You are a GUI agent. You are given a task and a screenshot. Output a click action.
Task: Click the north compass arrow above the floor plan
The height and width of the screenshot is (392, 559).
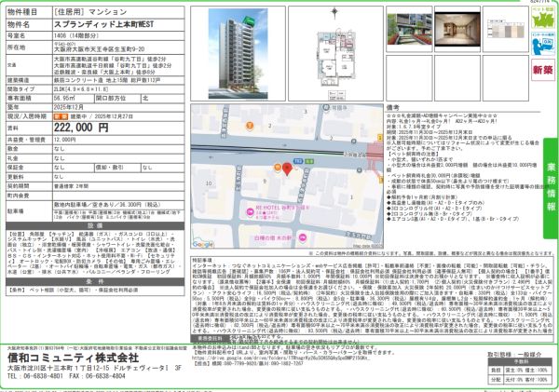[x=334, y=13]
